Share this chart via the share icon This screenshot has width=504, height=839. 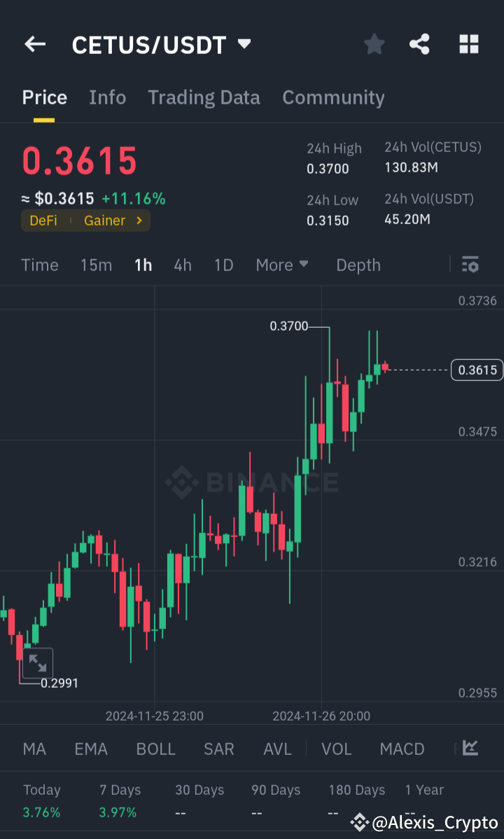pyautogui.click(x=419, y=43)
